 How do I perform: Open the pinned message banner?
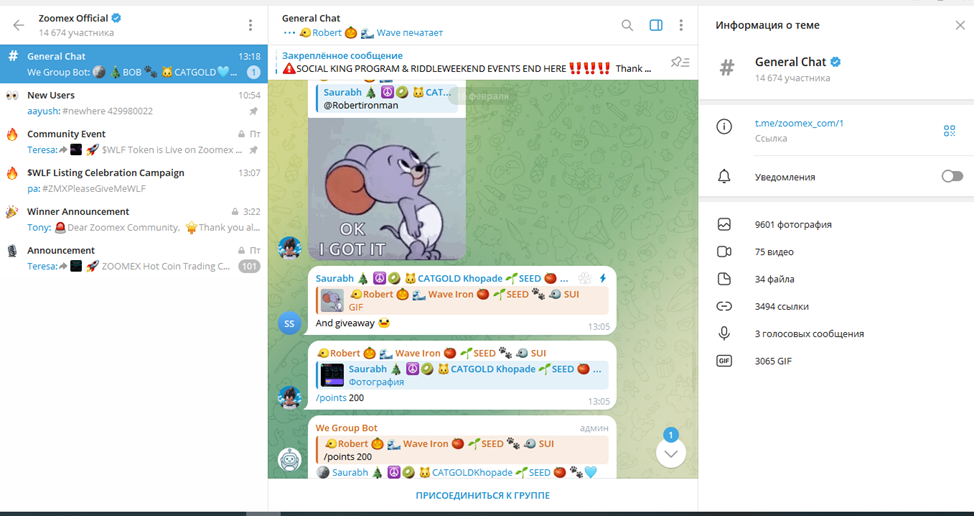(x=466, y=62)
